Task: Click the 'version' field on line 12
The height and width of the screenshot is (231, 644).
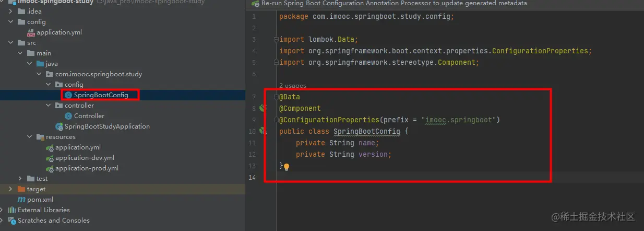Action: pos(373,155)
